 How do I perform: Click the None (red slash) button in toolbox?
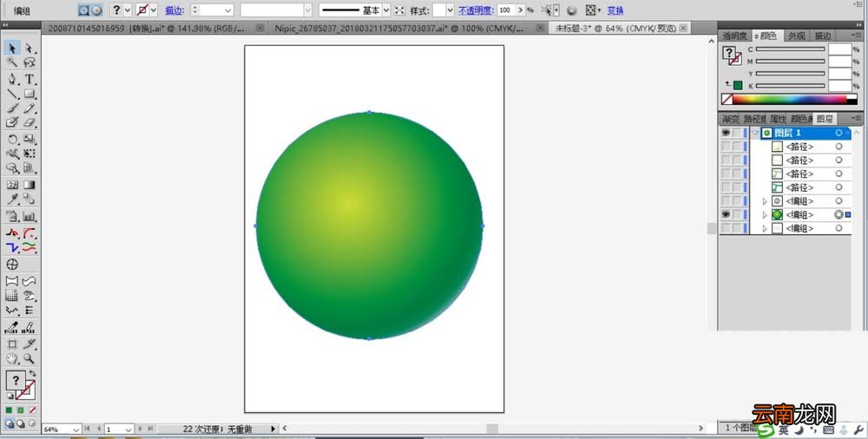click(x=33, y=410)
